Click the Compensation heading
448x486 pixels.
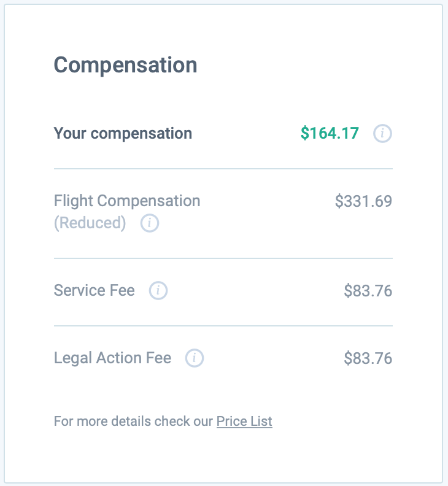(x=126, y=66)
